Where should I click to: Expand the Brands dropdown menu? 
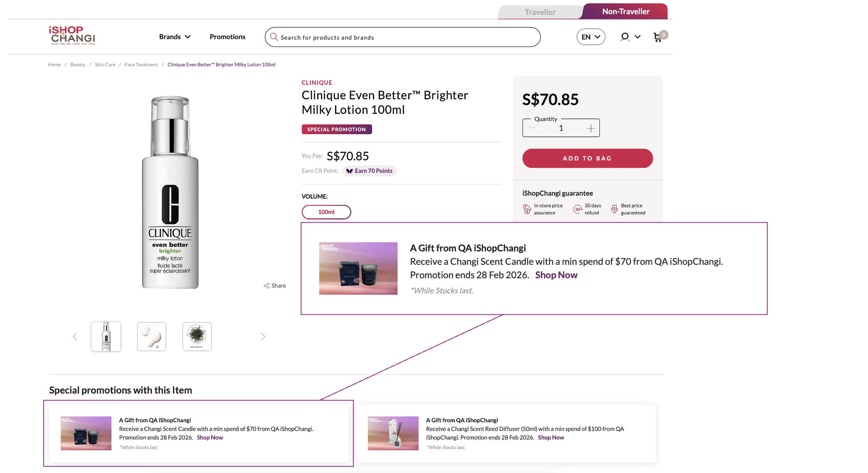point(175,37)
